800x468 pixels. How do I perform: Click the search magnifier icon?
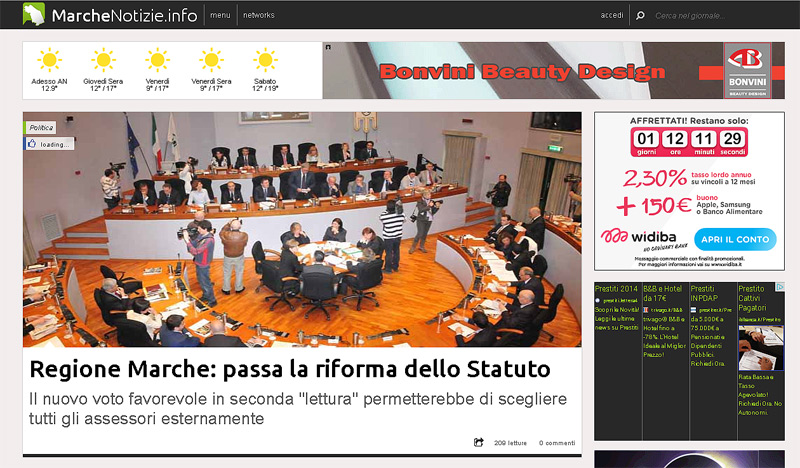pyautogui.click(x=640, y=15)
